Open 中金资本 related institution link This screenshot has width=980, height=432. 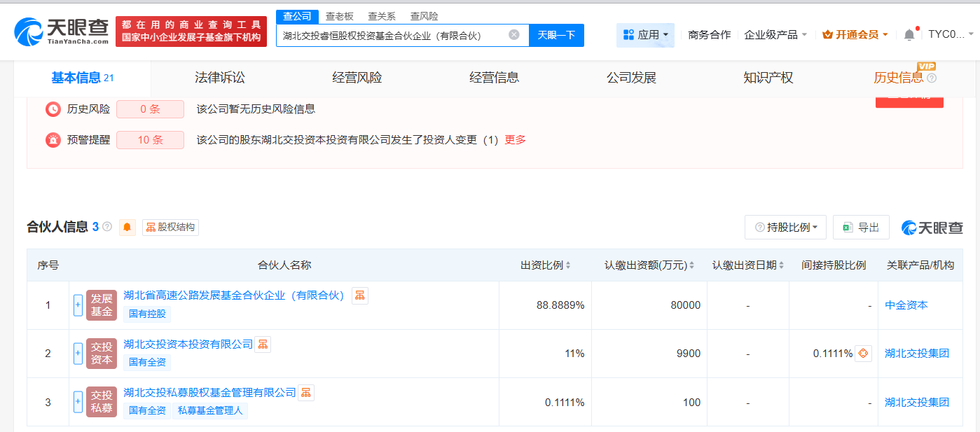[906, 305]
